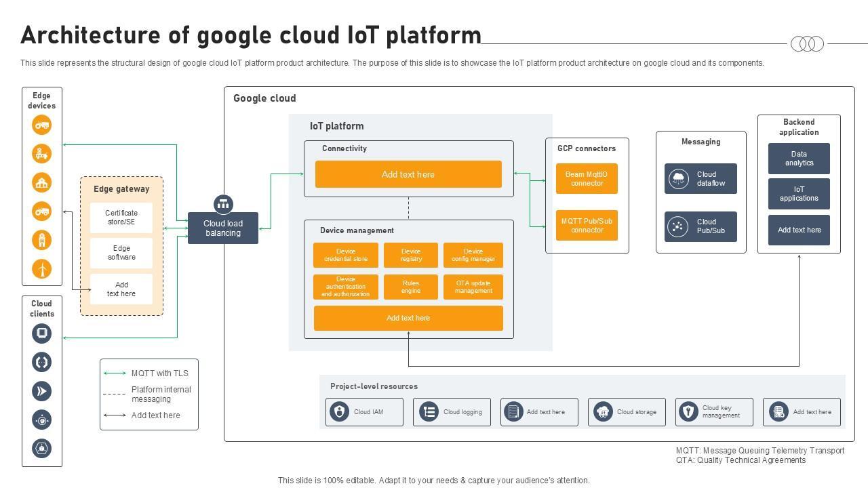The width and height of the screenshot is (868, 488).
Task: Click the silo tower edge device icon
Action: pyautogui.click(x=42, y=240)
